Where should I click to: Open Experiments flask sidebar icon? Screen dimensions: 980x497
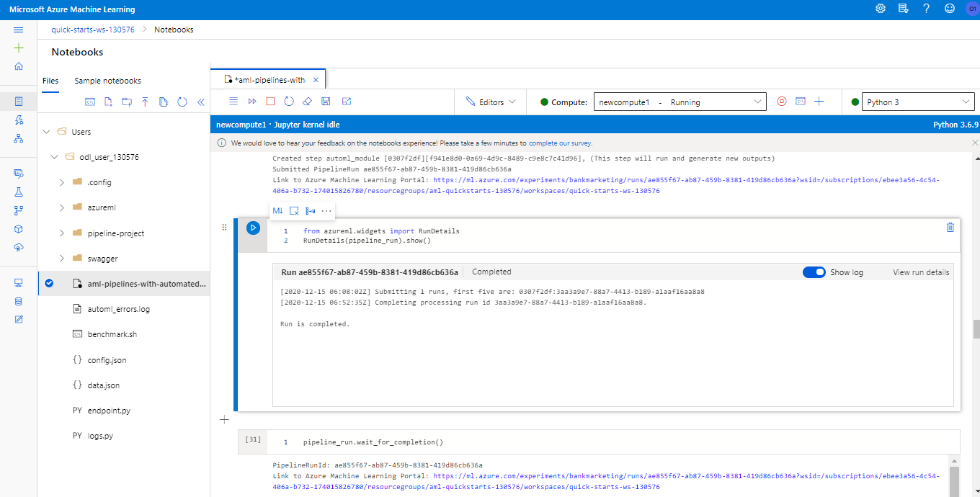tap(19, 192)
